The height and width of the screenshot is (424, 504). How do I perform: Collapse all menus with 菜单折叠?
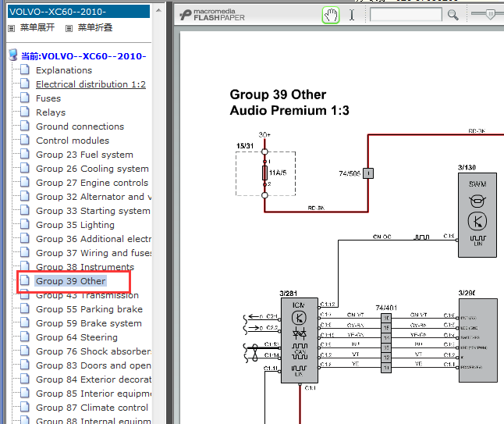[95, 27]
